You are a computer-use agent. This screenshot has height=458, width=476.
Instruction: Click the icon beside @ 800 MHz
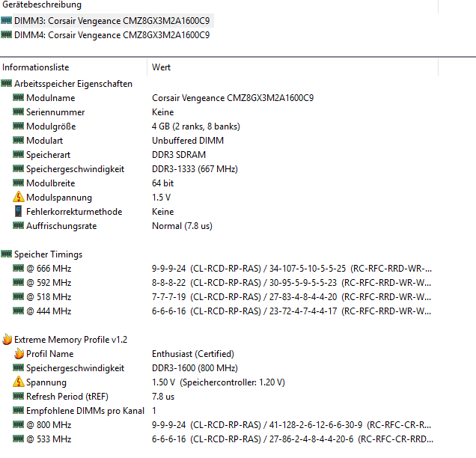click(18, 425)
